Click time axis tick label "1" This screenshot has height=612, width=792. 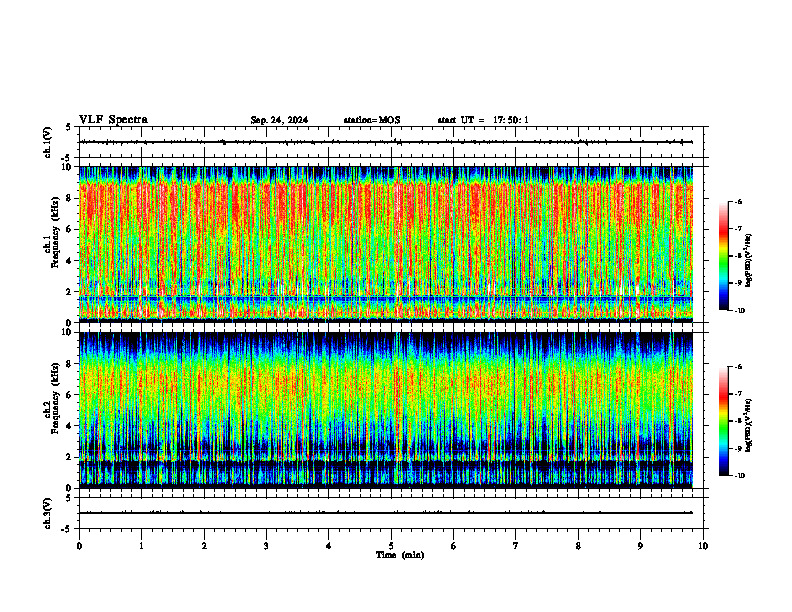click(x=141, y=546)
